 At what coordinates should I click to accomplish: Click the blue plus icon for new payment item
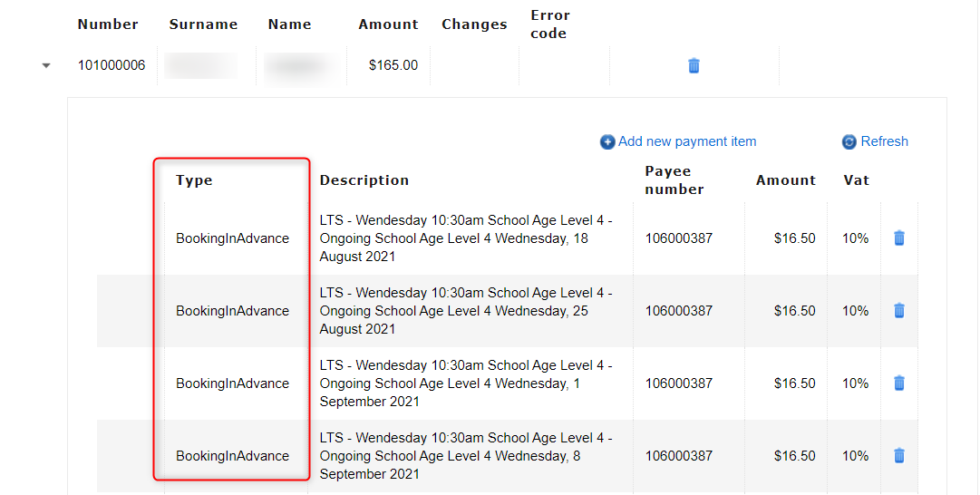pyautogui.click(x=607, y=142)
